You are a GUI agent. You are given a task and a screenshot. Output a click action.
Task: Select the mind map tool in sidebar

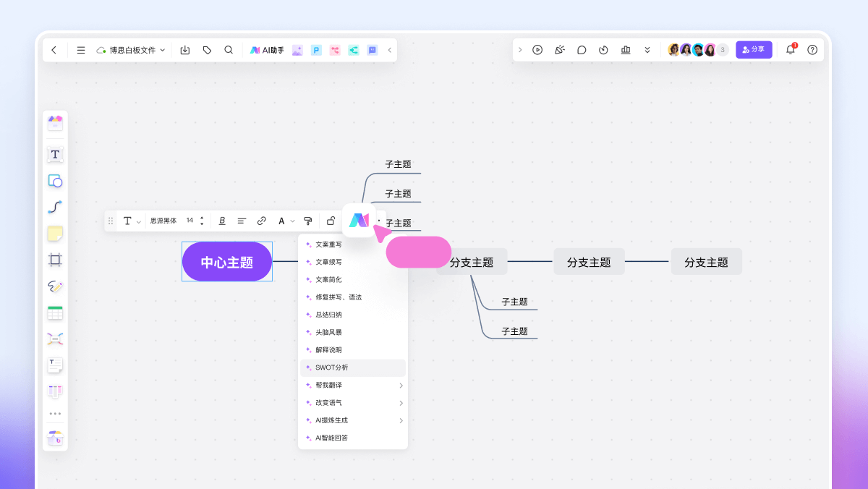coord(55,339)
